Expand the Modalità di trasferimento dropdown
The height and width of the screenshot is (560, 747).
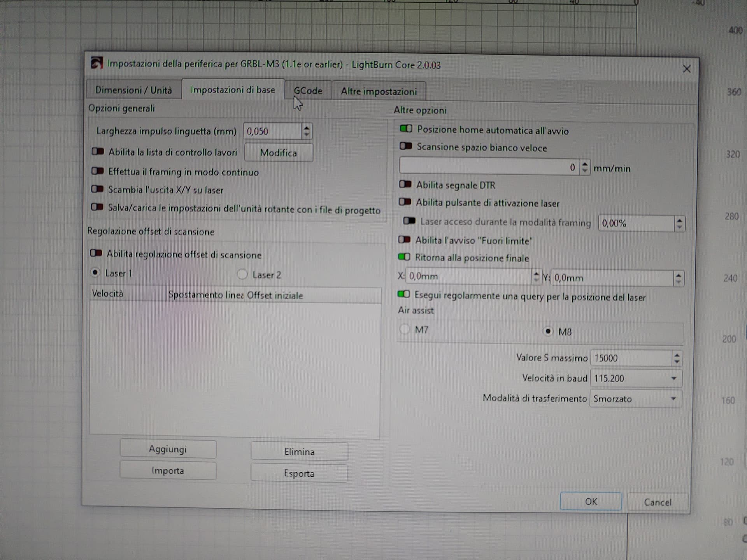(x=636, y=399)
